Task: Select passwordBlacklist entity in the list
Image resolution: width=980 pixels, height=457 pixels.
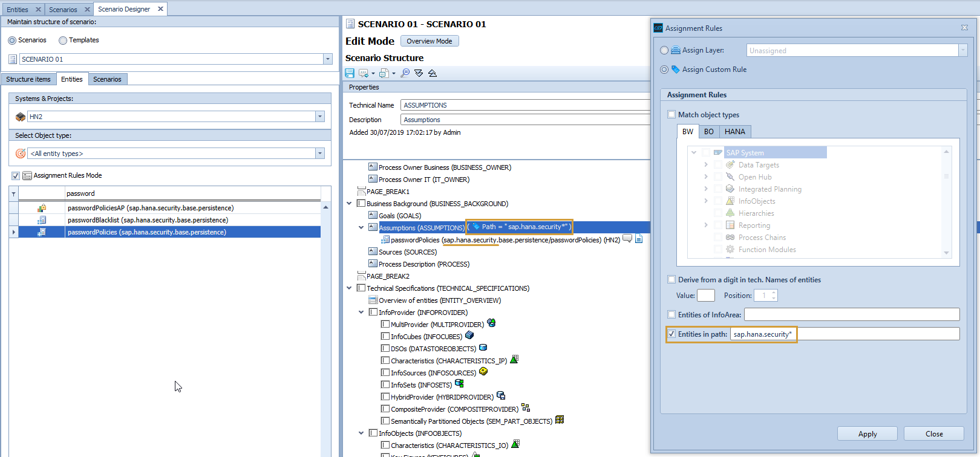Action: click(148, 220)
